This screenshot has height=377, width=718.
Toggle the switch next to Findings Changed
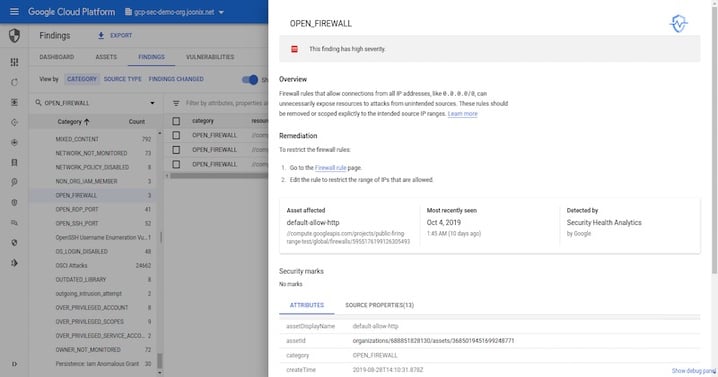click(250, 80)
